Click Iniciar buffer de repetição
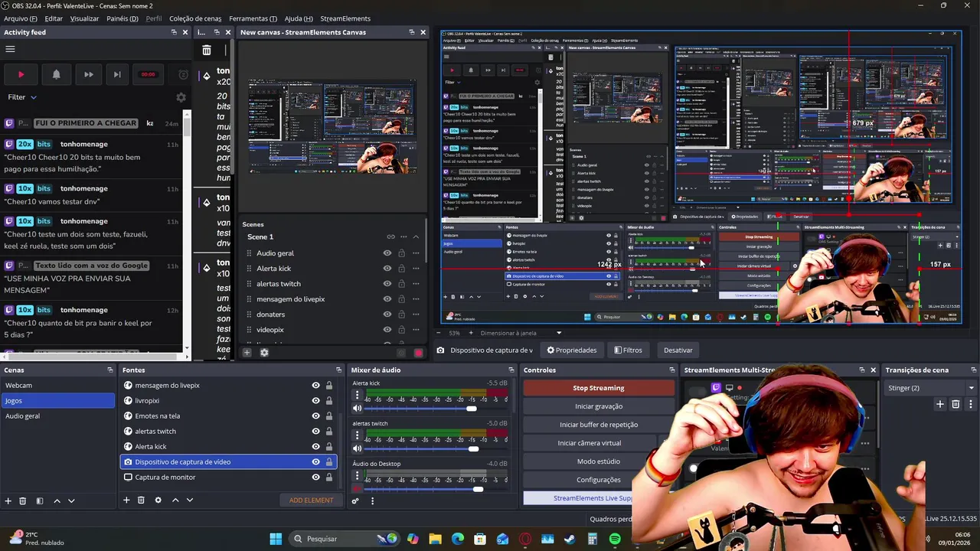Viewport: 980px width, 551px height. tap(599, 425)
